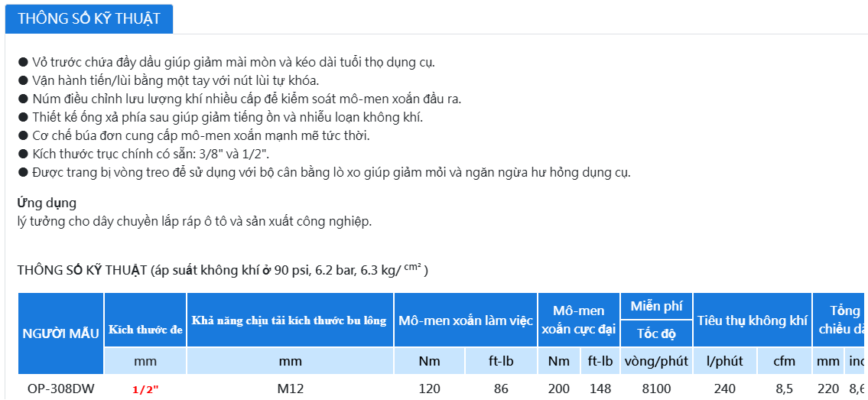Click the Khả năng chịu tải kích thước bu lông header
Viewport: 868px width, 400px height.
290,320
